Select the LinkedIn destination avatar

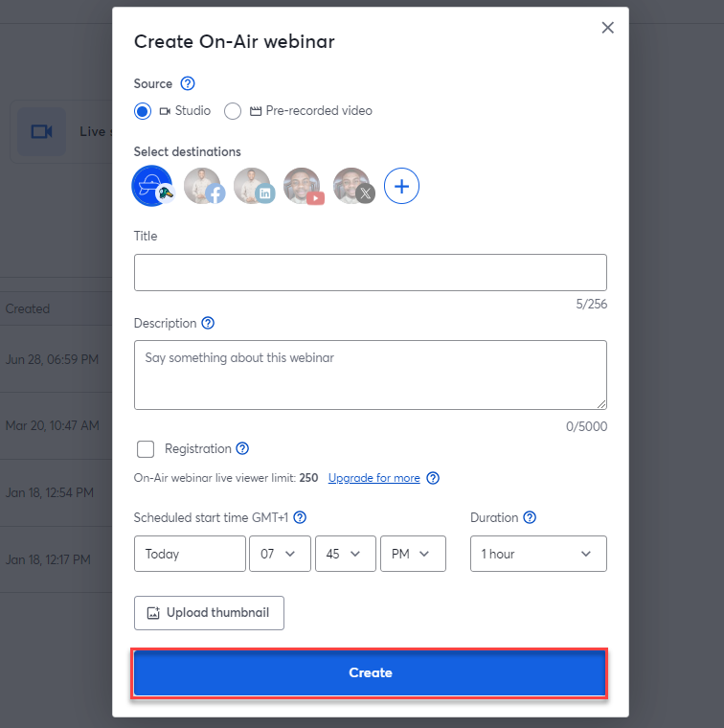click(254, 186)
